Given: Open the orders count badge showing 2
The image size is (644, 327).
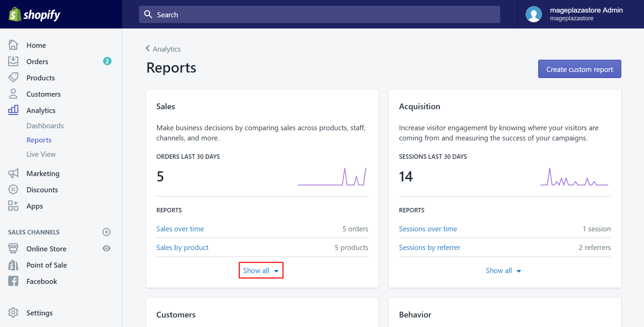Looking at the screenshot, I should 107,61.
